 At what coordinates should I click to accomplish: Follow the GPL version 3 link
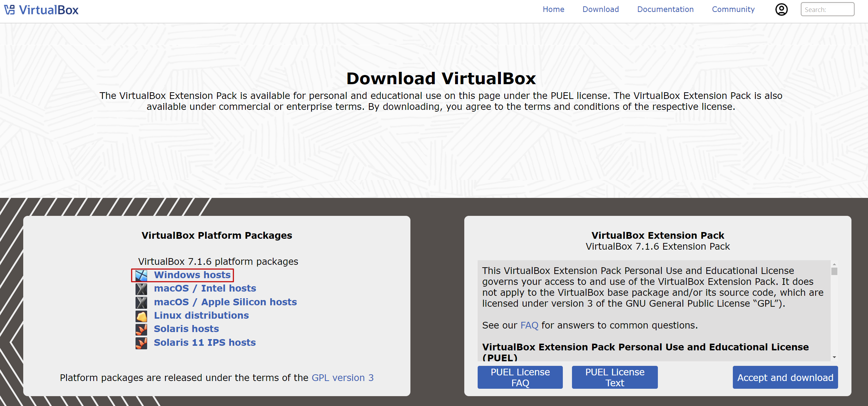342,377
